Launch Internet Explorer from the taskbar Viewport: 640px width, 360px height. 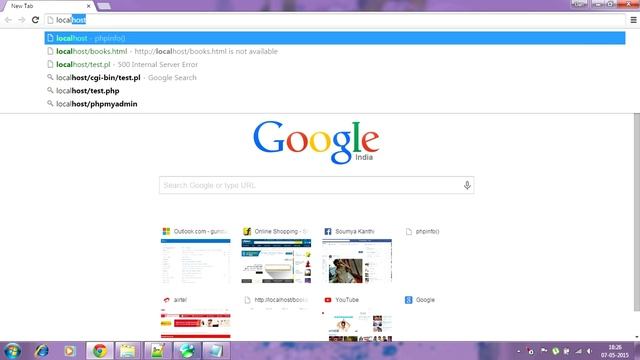click(42, 351)
